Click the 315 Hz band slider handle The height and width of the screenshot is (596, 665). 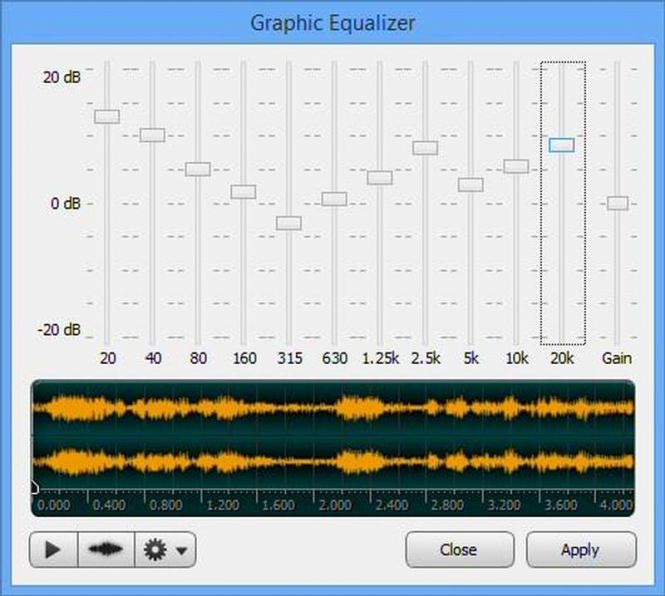coord(289,223)
